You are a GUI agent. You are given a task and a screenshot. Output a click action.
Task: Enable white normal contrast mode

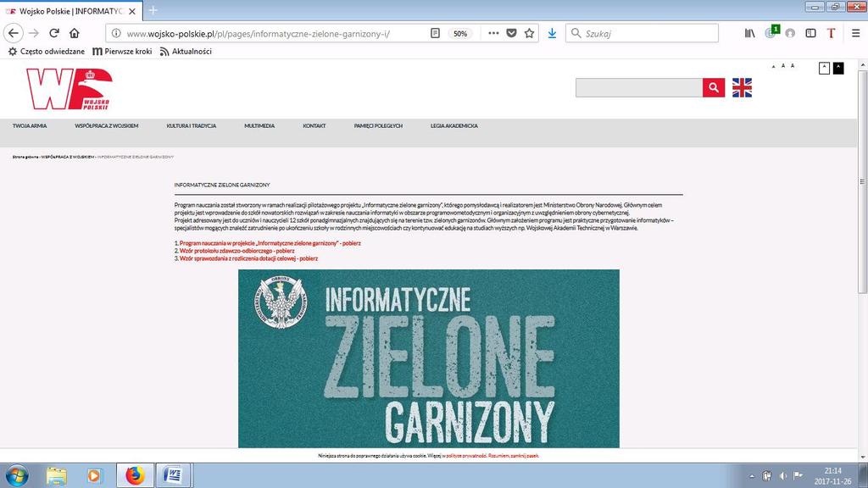(824, 68)
